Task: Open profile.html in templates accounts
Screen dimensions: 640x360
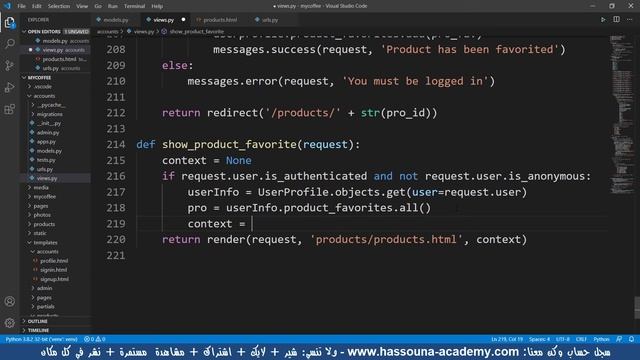Action: tap(56, 260)
